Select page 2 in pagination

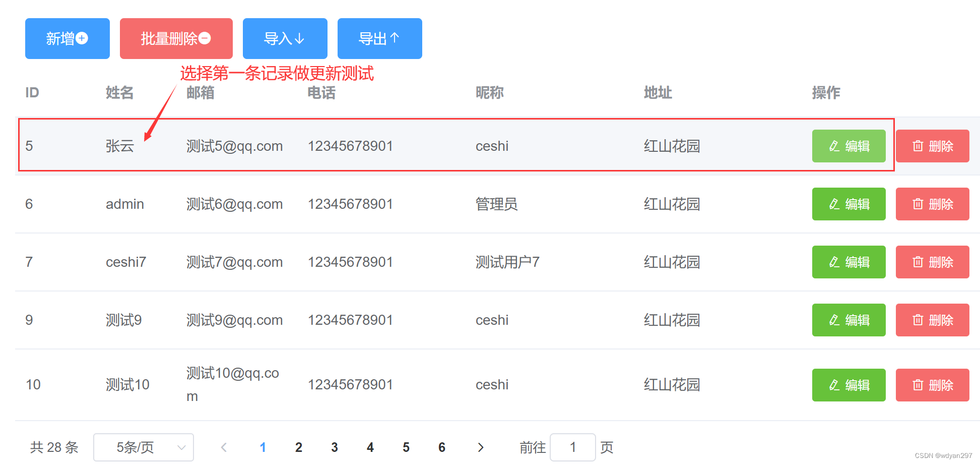pos(299,447)
